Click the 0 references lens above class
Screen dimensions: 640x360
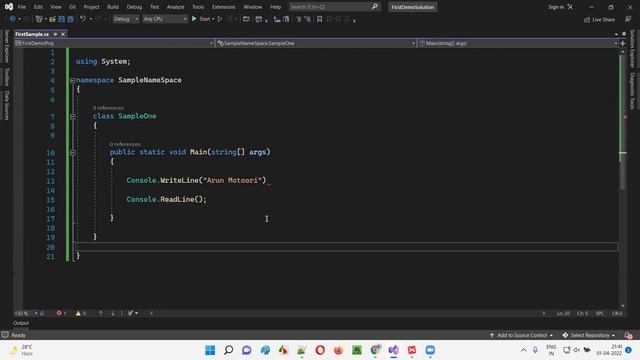pyautogui.click(x=108, y=108)
